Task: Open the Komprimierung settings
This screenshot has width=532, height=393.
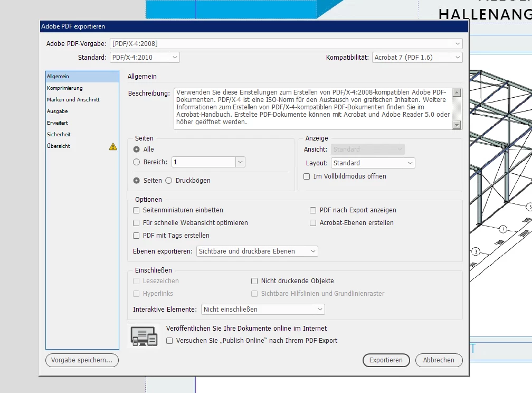Action: pyautogui.click(x=82, y=88)
